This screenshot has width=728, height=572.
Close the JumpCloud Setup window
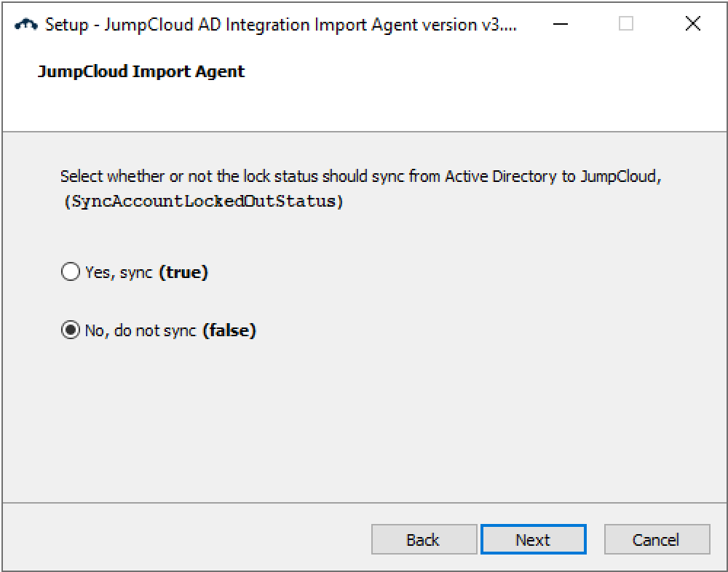[x=692, y=24]
